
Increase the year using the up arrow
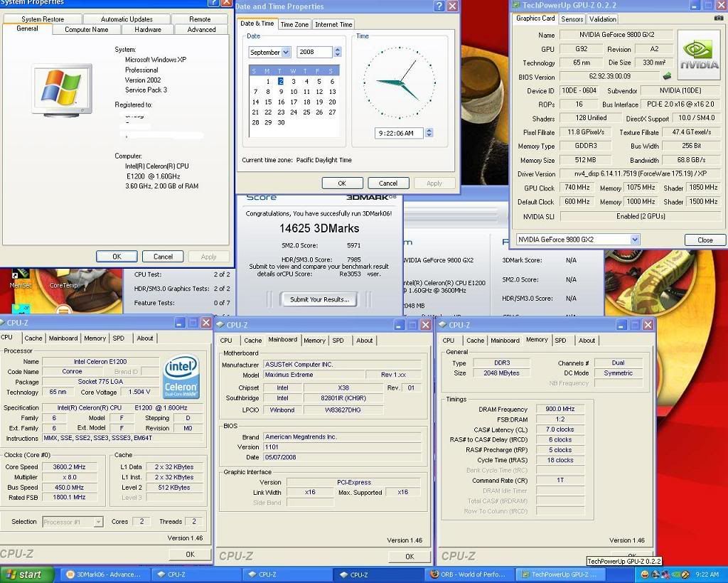[338, 49]
